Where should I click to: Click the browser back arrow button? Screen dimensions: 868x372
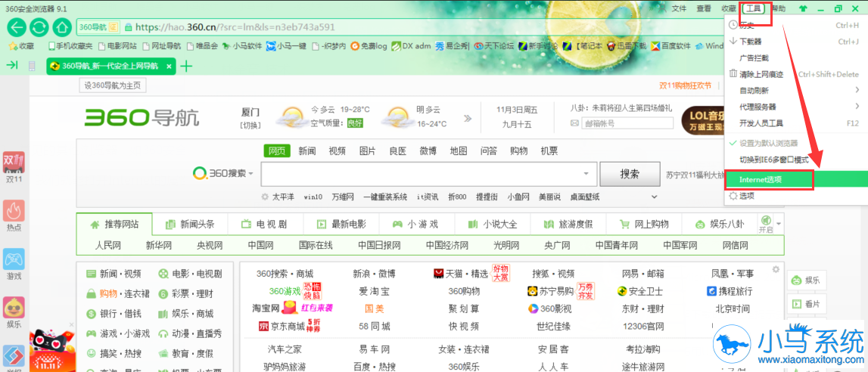[17, 27]
